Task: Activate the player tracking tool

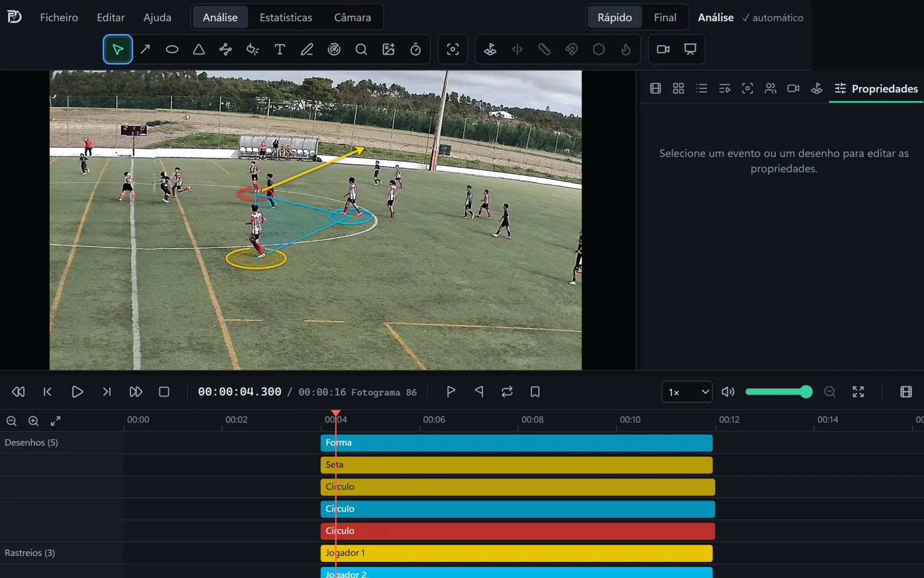Action: [x=453, y=49]
